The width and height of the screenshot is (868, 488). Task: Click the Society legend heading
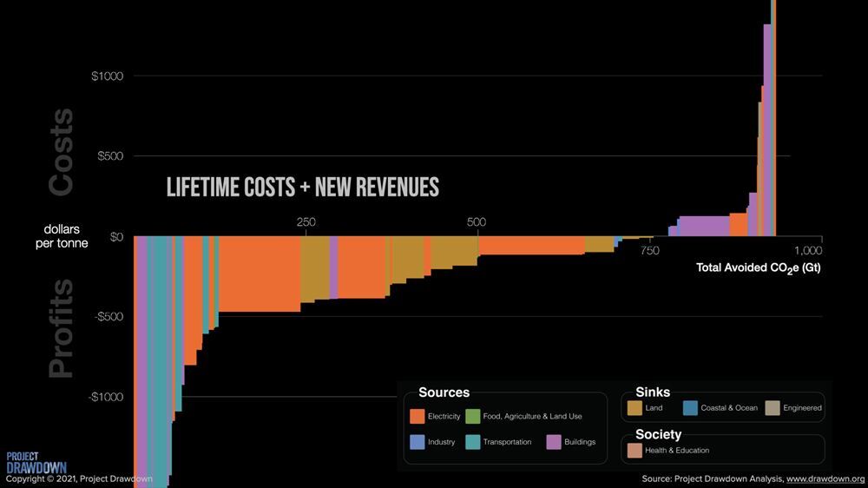658,434
